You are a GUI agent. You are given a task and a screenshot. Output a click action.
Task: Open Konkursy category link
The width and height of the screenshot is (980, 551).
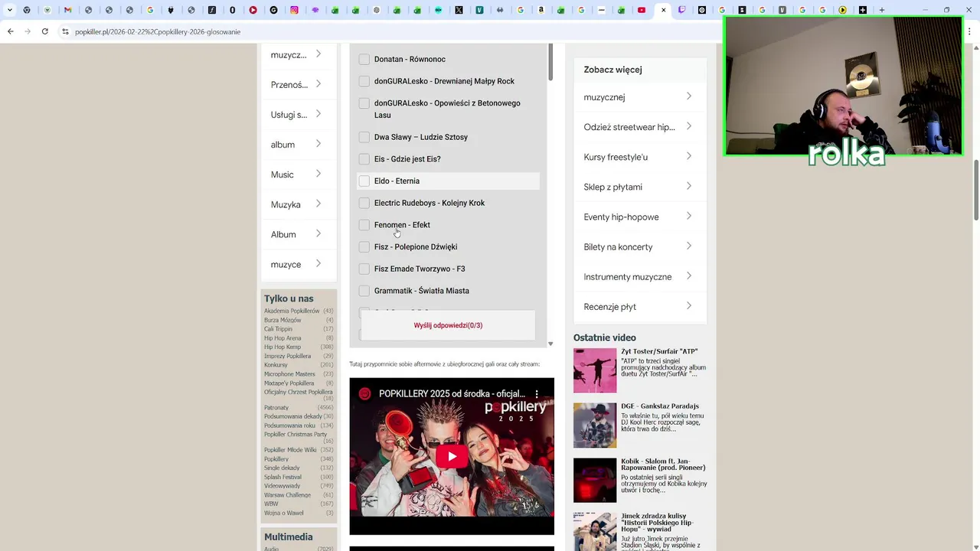[276, 365]
